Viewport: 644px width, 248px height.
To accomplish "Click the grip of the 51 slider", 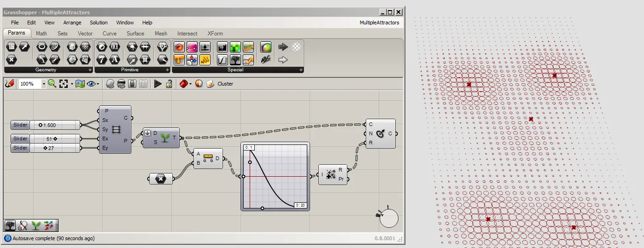I will point(55,138).
